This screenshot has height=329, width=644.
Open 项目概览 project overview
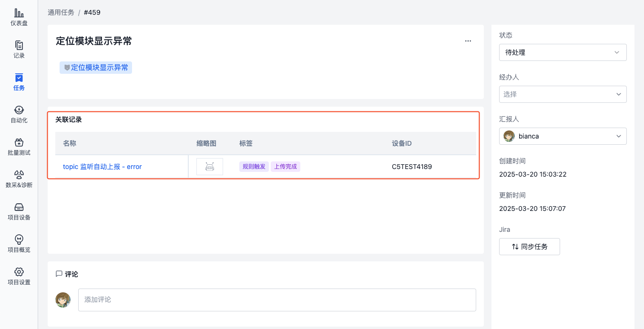tap(19, 244)
